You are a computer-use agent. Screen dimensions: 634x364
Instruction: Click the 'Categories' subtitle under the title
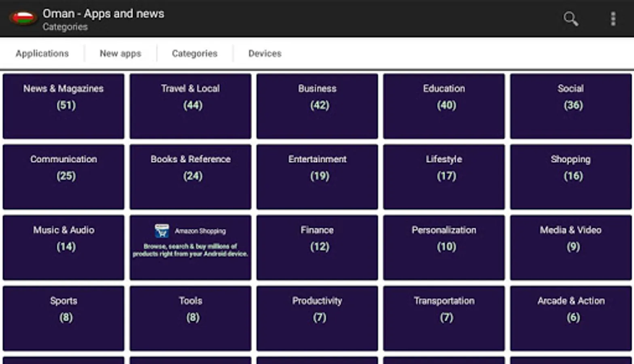pos(65,27)
